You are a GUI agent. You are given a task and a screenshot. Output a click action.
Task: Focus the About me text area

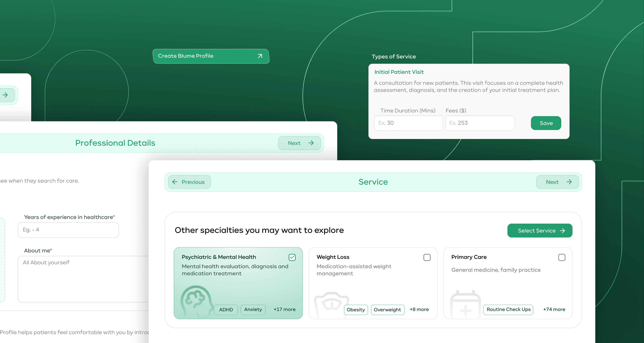coord(83,279)
